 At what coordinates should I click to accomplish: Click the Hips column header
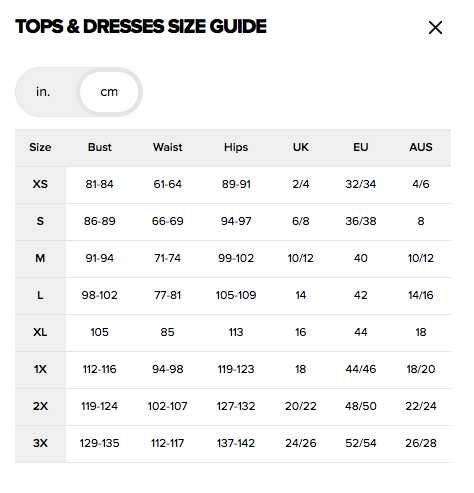pos(236,147)
